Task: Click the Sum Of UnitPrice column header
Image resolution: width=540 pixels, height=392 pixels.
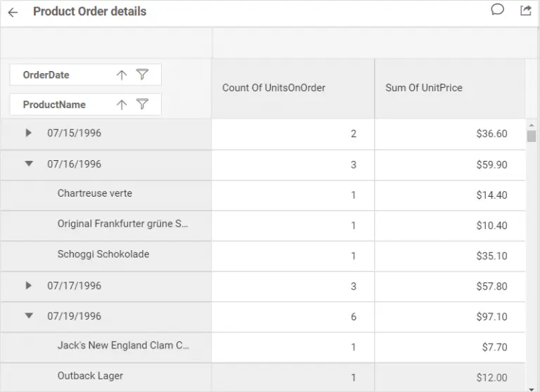Action: tap(424, 88)
